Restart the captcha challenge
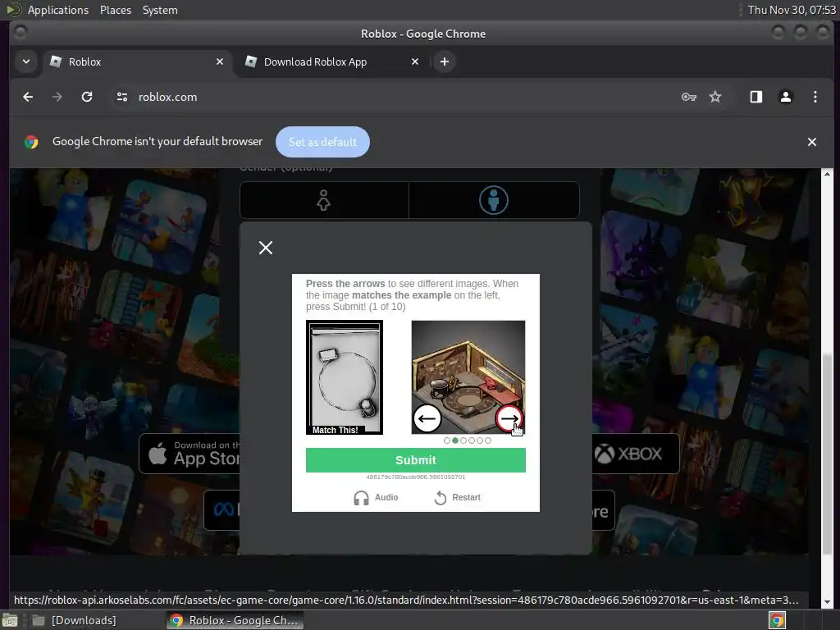Image resolution: width=840 pixels, height=630 pixels. click(457, 498)
